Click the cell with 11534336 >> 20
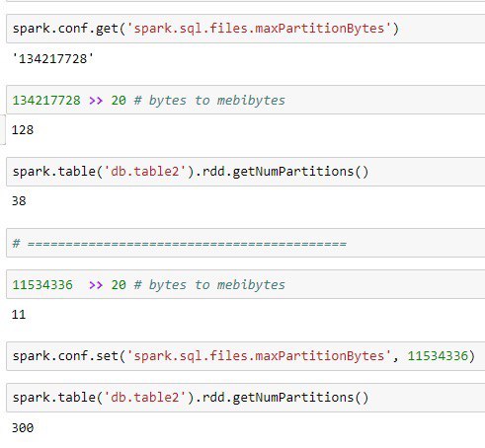The height and width of the screenshot is (448, 485). [x=246, y=284]
